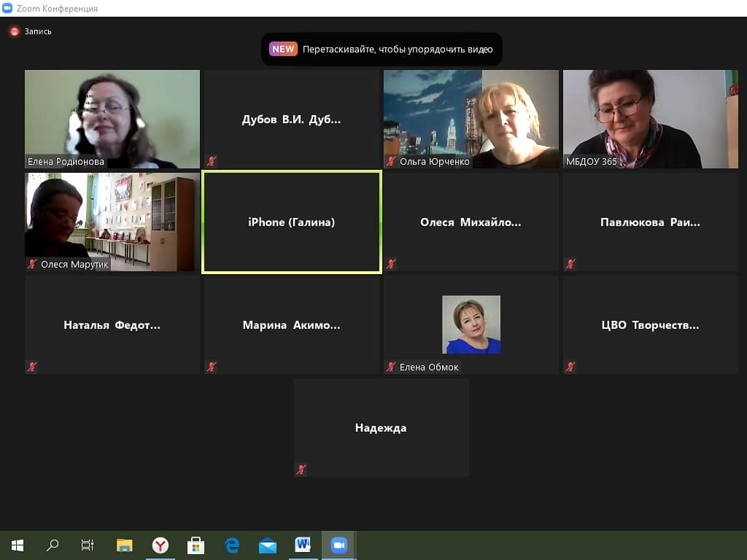Click the Наталья Федот... participant name
The width and height of the screenshot is (747, 560).
(112, 325)
